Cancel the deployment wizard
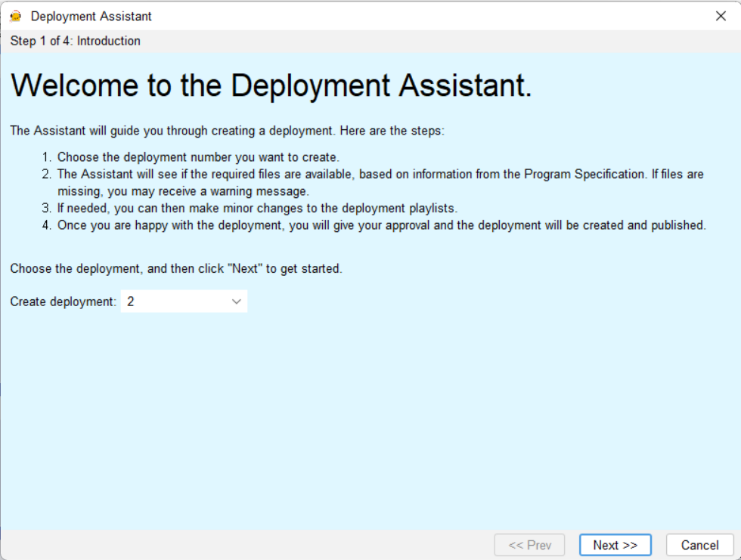 (x=699, y=544)
